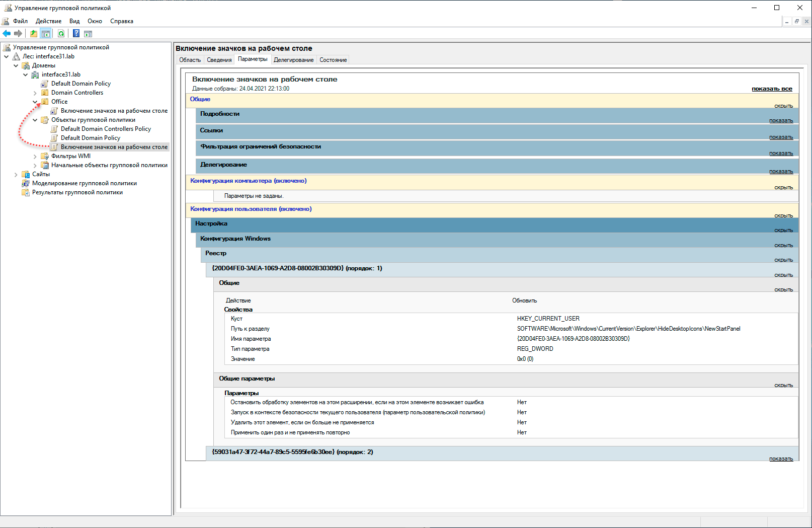Screen dimensions: 812x528
Task: Open Help via the blue question mark icon
Action: tap(76, 34)
